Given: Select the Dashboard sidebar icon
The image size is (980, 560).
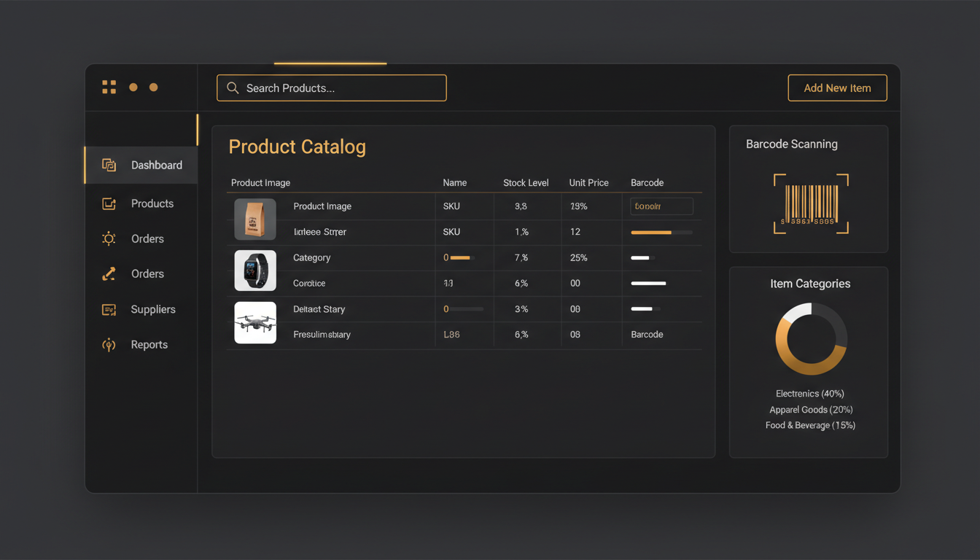Looking at the screenshot, I should (109, 165).
